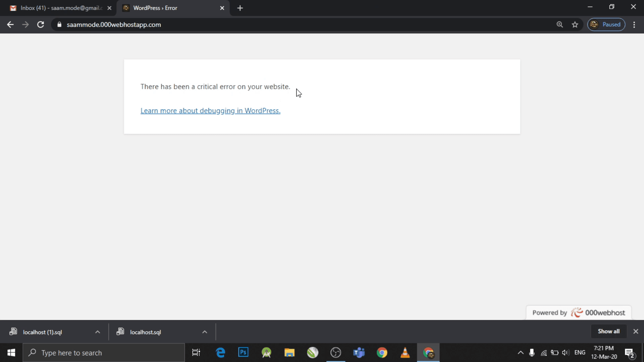Image resolution: width=644 pixels, height=362 pixels.
Task: Change the ENG input language
Action: (x=580, y=353)
